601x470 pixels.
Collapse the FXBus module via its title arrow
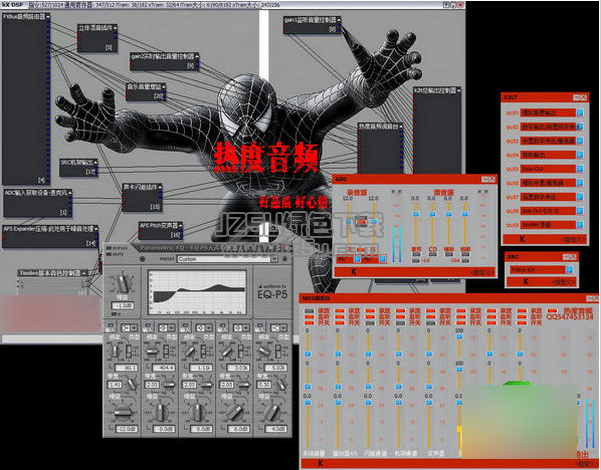point(48,17)
